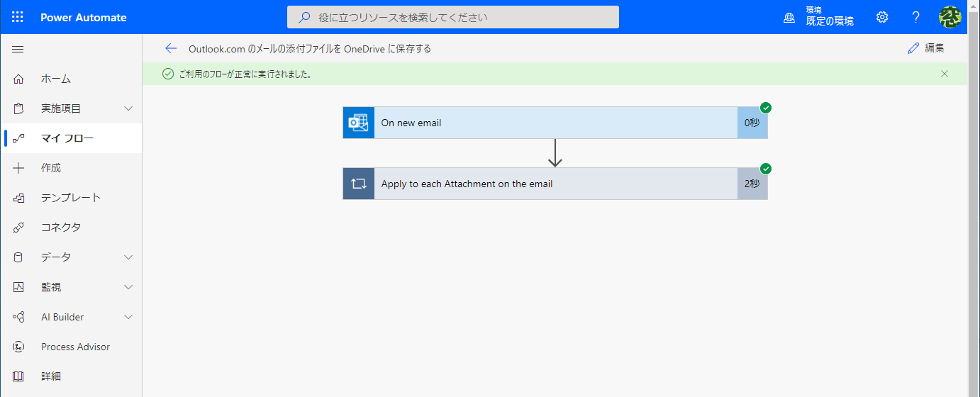Click the home icon in sidebar
Screen dimensions: 980x397
coord(18,79)
